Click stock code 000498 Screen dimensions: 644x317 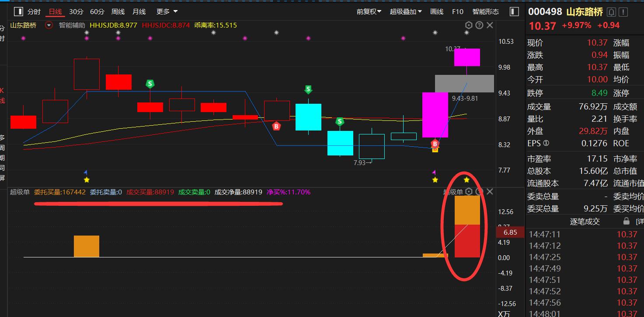[545, 12]
